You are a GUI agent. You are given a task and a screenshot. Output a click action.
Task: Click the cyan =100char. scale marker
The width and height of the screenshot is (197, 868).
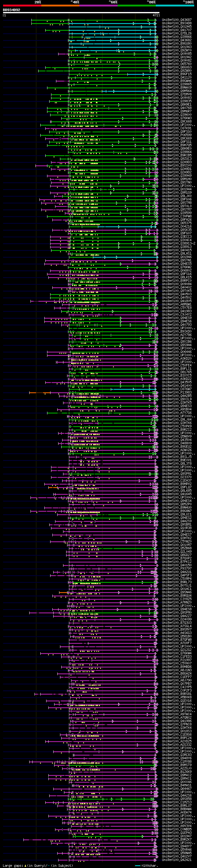[x=147, y=866]
